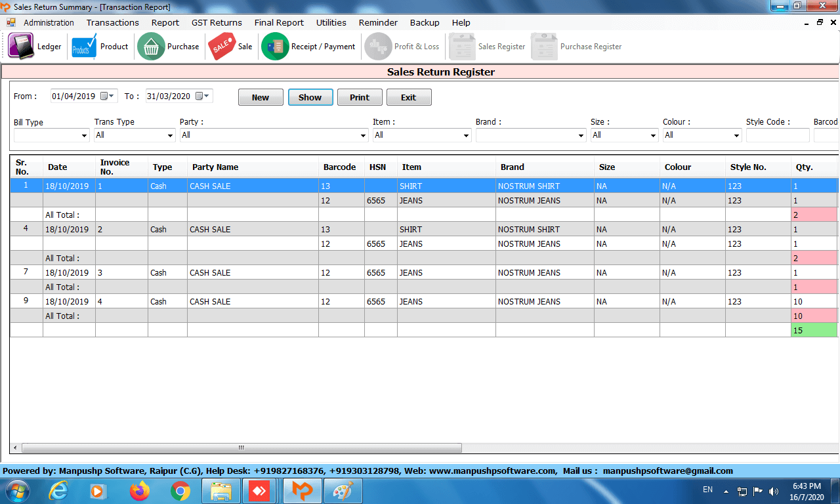Open the Utilities menu
The width and height of the screenshot is (840, 504).
pyautogui.click(x=331, y=22)
